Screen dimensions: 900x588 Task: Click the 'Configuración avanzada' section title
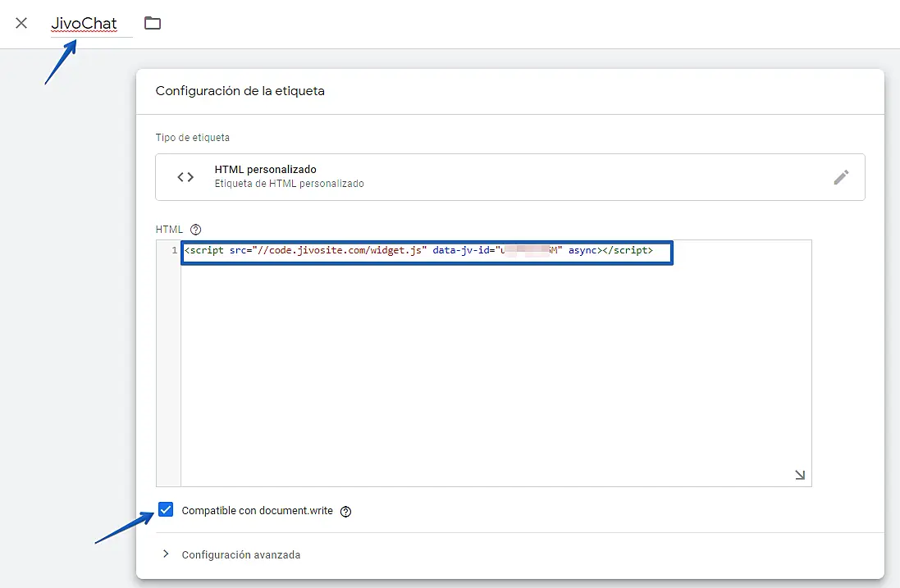(x=241, y=555)
